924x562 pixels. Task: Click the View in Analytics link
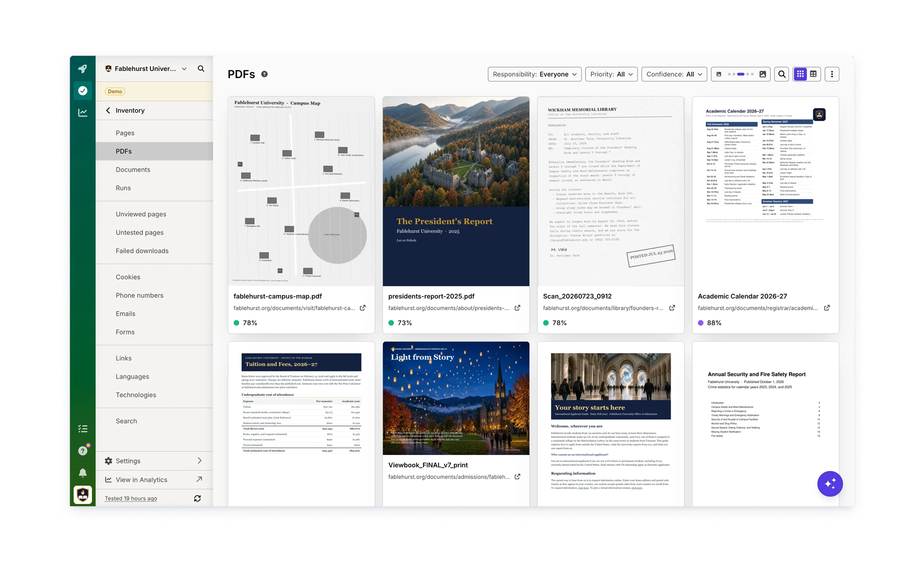coord(154,480)
